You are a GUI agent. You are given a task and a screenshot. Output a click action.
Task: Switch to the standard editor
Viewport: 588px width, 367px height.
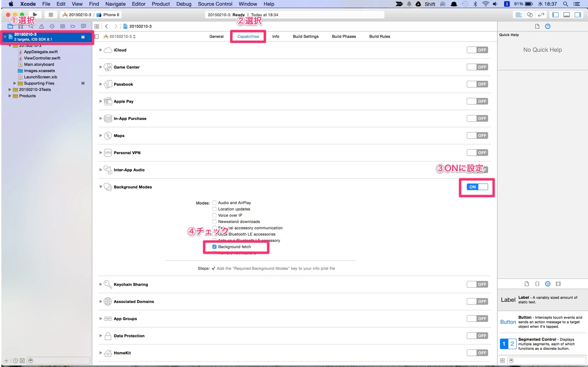[519, 15]
